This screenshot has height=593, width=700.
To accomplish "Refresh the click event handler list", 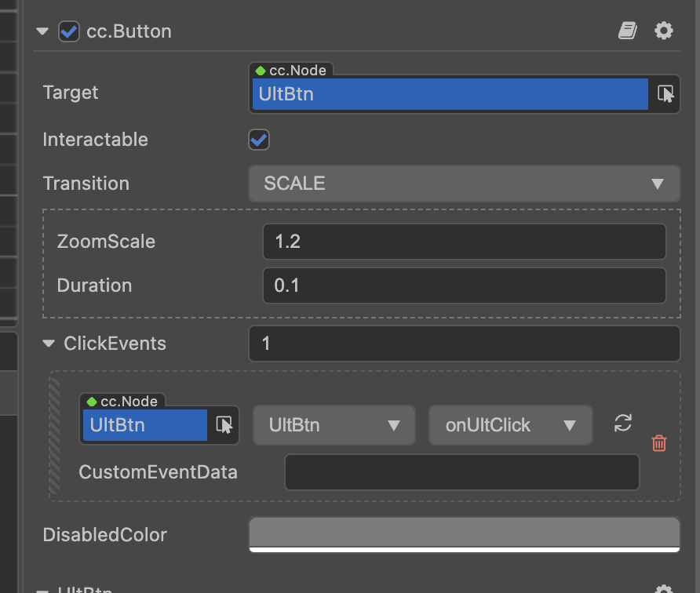I will click(623, 424).
